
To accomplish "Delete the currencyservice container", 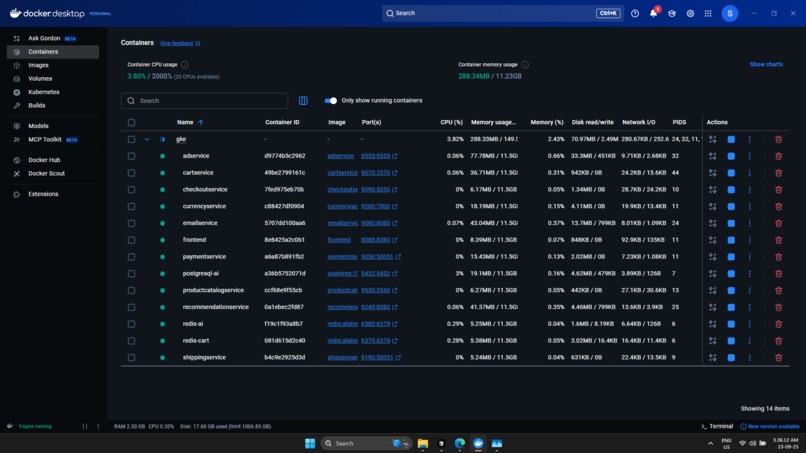I will click(x=778, y=207).
